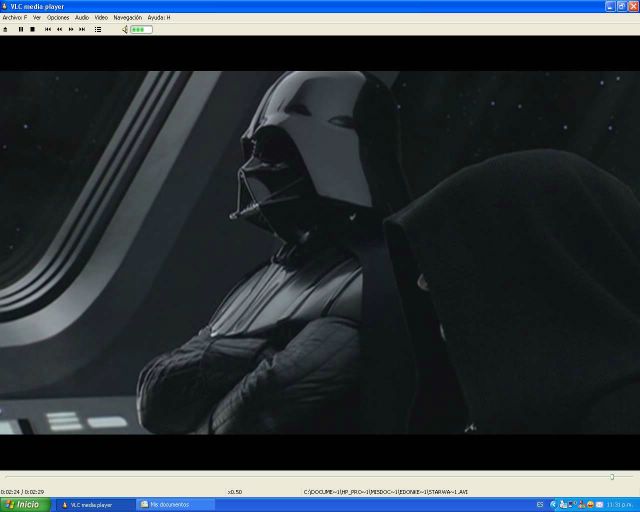This screenshot has height=512, width=640.
Task: Click the elapsed time 0:02:24 / 0:02:29 text
Action: pyautogui.click(x=22, y=492)
